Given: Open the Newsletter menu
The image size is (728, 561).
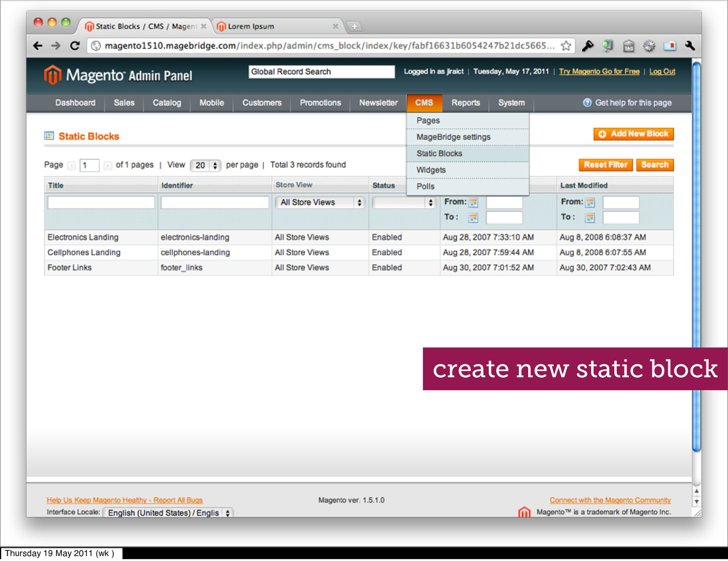Looking at the screenshot, I should 378,103.
